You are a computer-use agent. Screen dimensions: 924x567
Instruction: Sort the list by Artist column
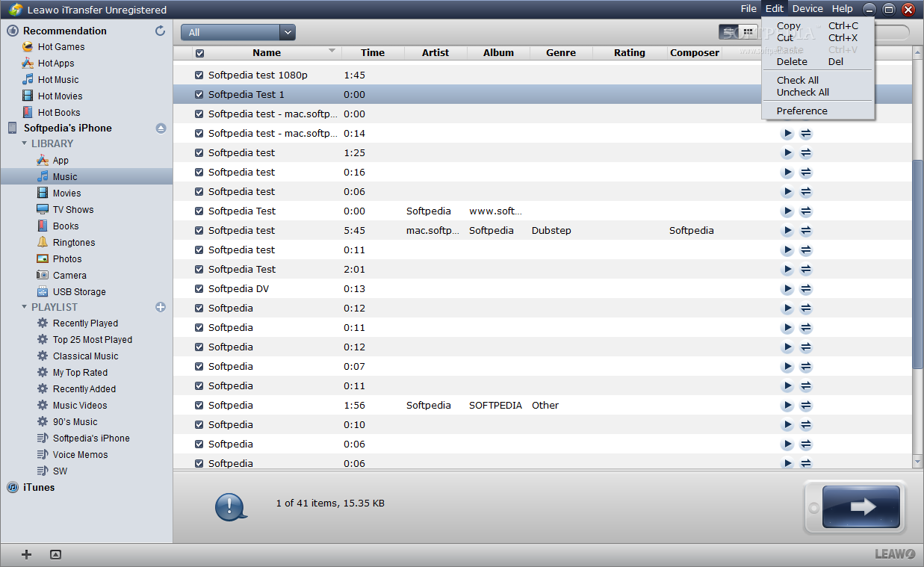(435, 53)
